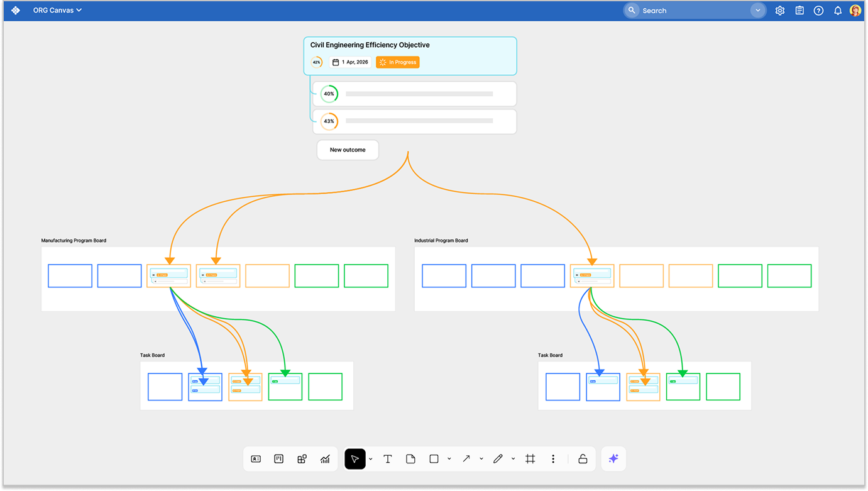Select the rectangle shape tool
The image size is (868, 491).
tap(434, 459)
